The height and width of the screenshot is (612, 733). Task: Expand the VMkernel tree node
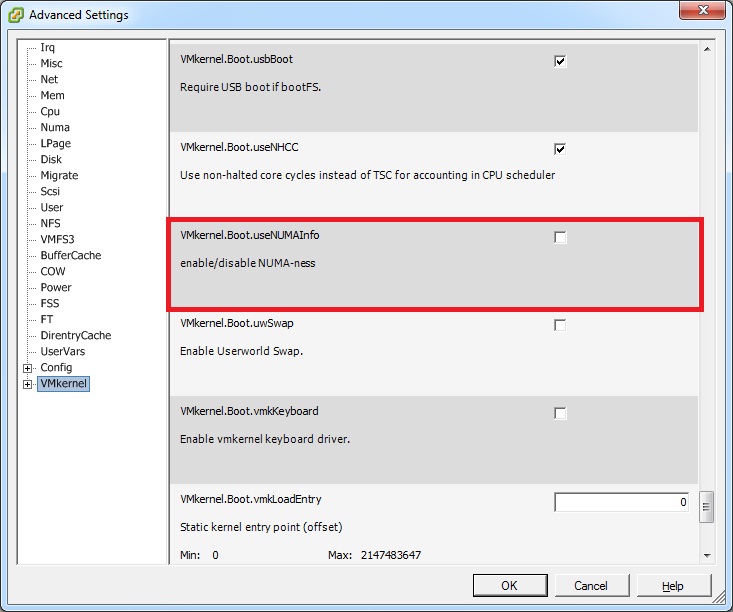(28, 384)
